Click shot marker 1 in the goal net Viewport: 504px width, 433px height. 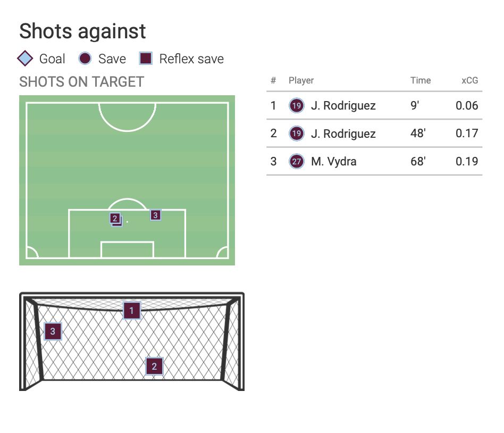click(132, 310)
